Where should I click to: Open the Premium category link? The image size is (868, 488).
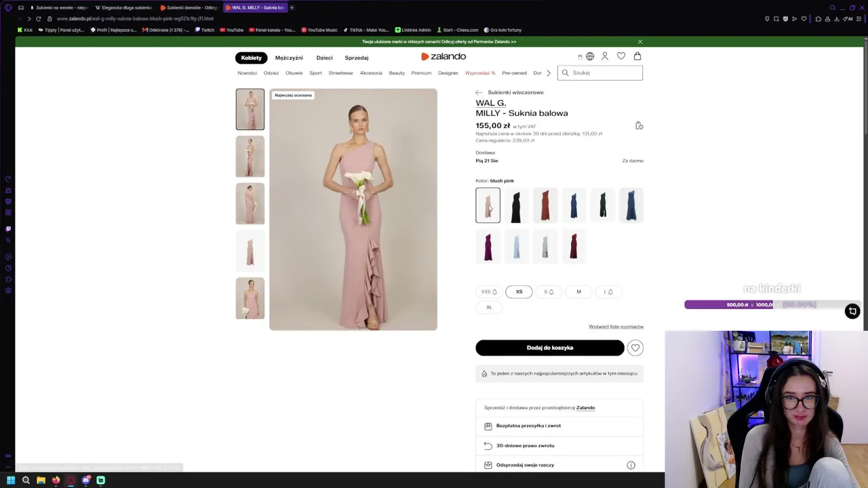click(421, 73)
